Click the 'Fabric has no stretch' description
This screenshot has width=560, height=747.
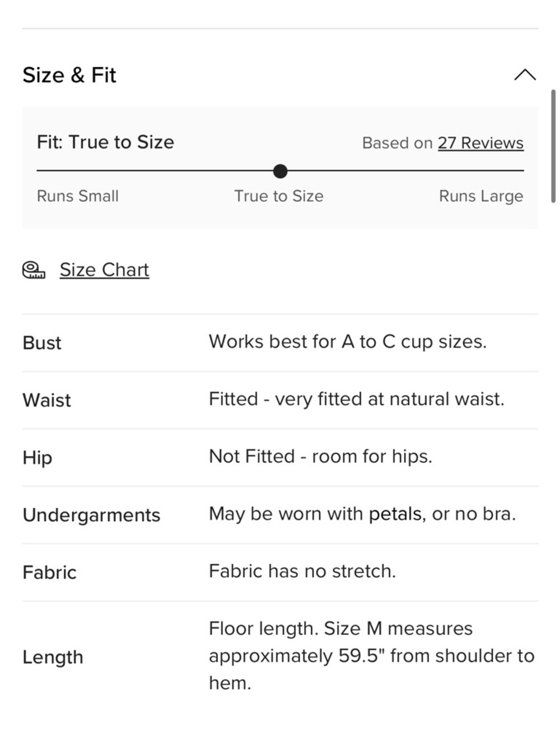tap(302, 572)
